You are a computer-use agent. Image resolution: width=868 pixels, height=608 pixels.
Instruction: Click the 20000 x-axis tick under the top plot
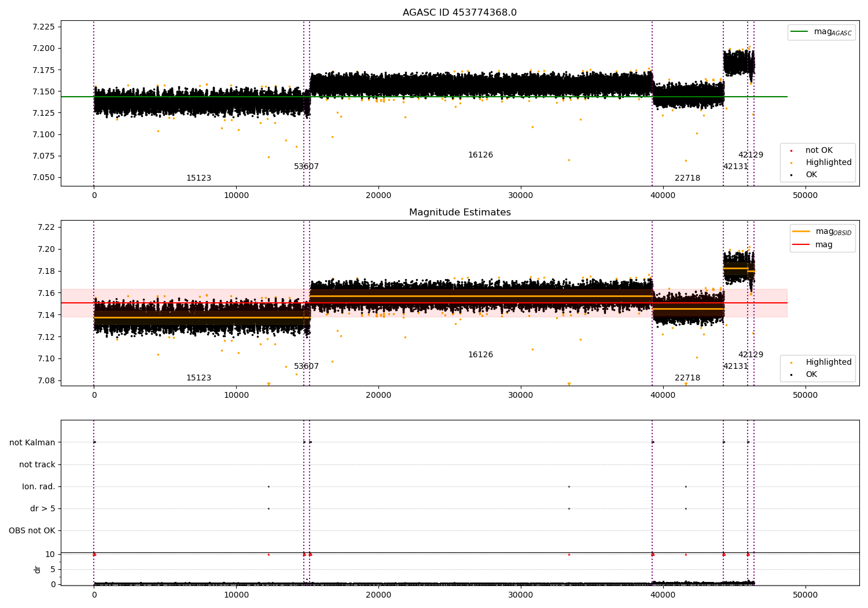(378, 196)
